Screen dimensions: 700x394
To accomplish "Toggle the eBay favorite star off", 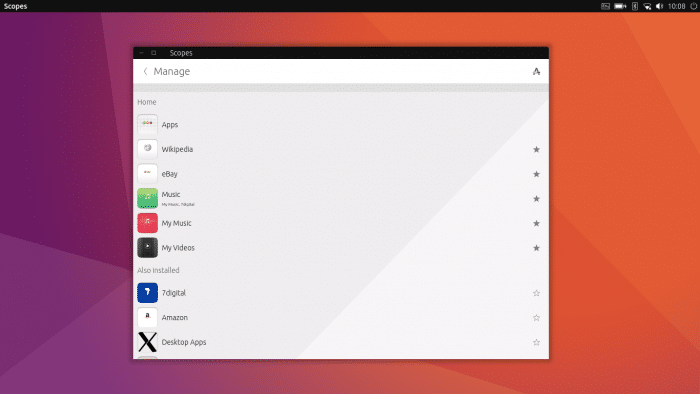I will click(536, 174).
